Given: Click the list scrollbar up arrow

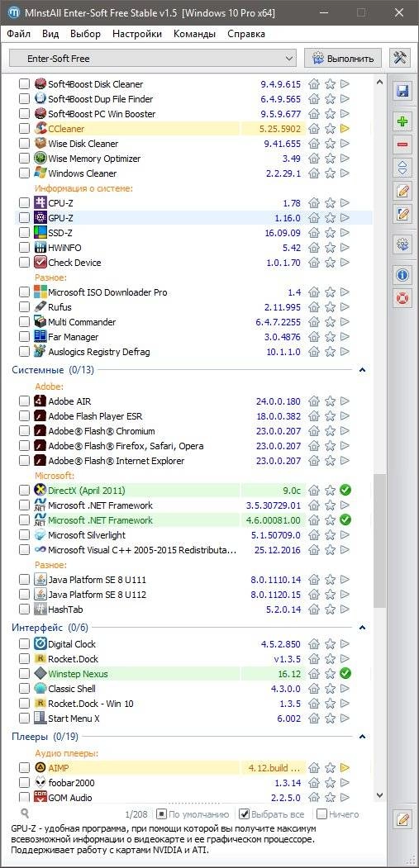Looking at the screenshot, I should click(x=379, y=82).
